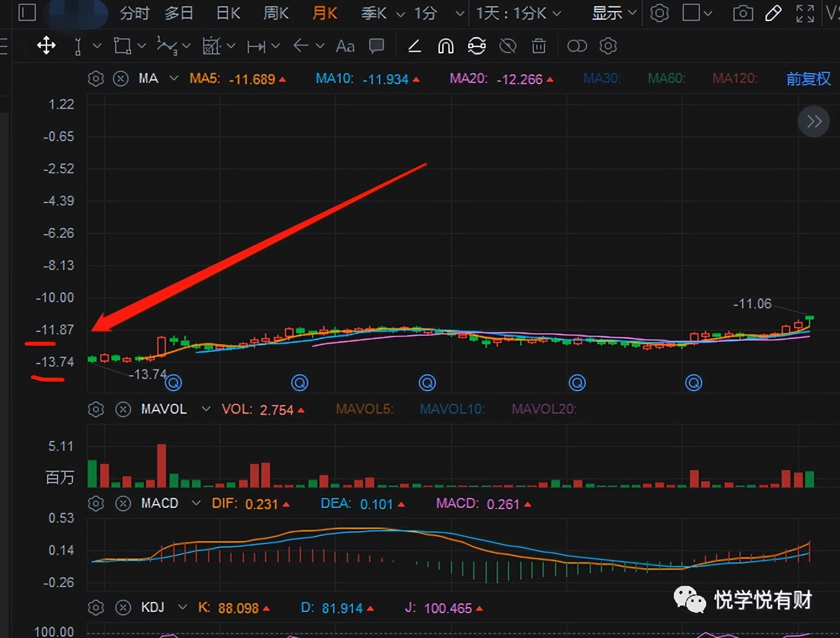Switch to the 周K weekly chart tab
The width and height of the screenshot is (840, 638).
(x=276, y=13)
